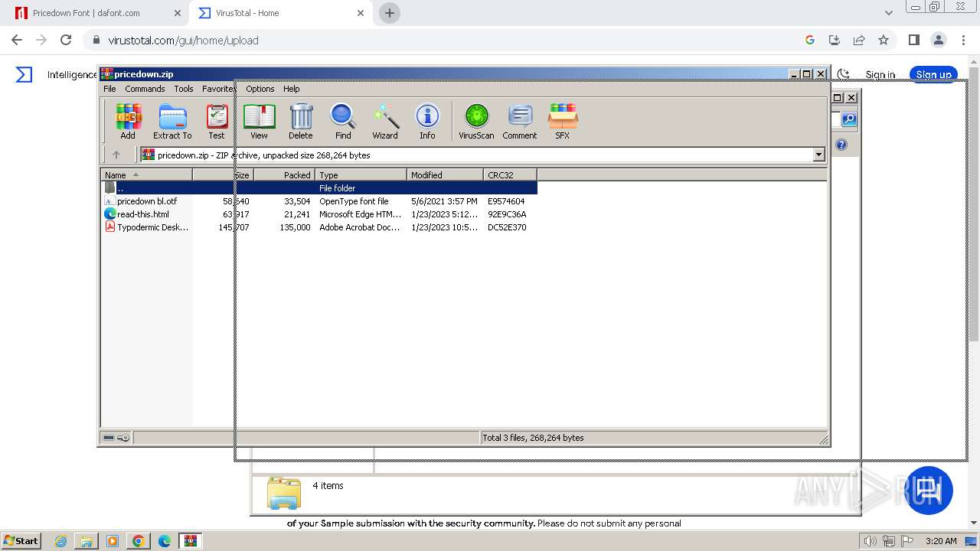Open the Commands menu
Image resolution: width=980 pixels, height=551 pixels.
[x=145, y=89]
